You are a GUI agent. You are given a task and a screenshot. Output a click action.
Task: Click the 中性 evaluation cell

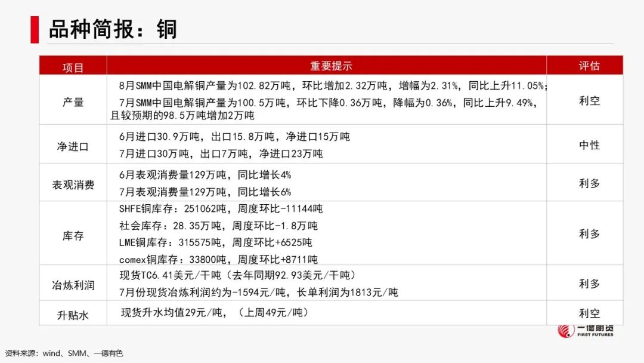coord(590,144)
